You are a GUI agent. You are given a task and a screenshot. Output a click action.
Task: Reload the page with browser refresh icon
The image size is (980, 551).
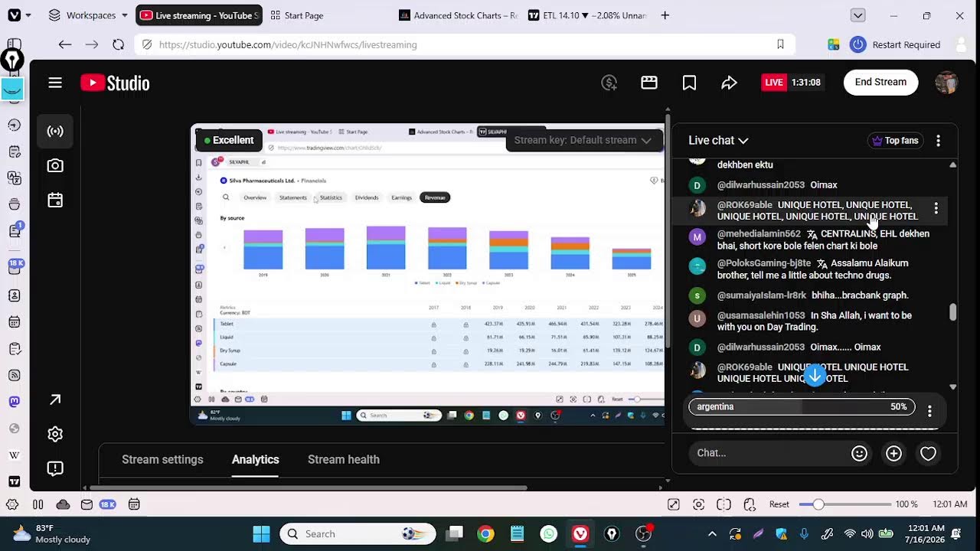click(x=118, y=44)
